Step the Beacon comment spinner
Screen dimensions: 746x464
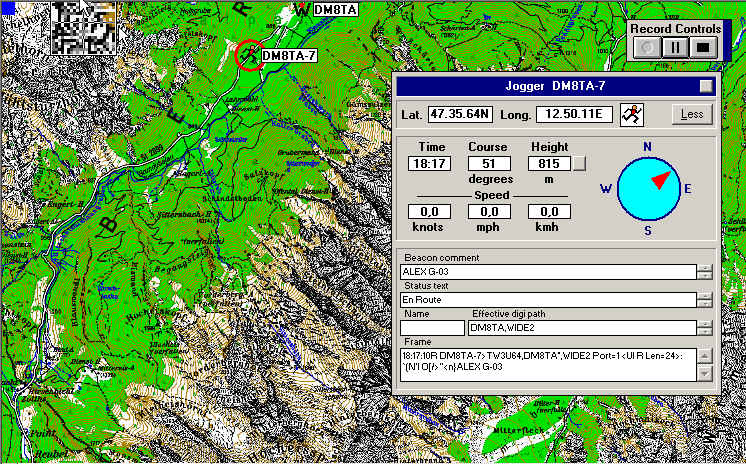(705, 272)
